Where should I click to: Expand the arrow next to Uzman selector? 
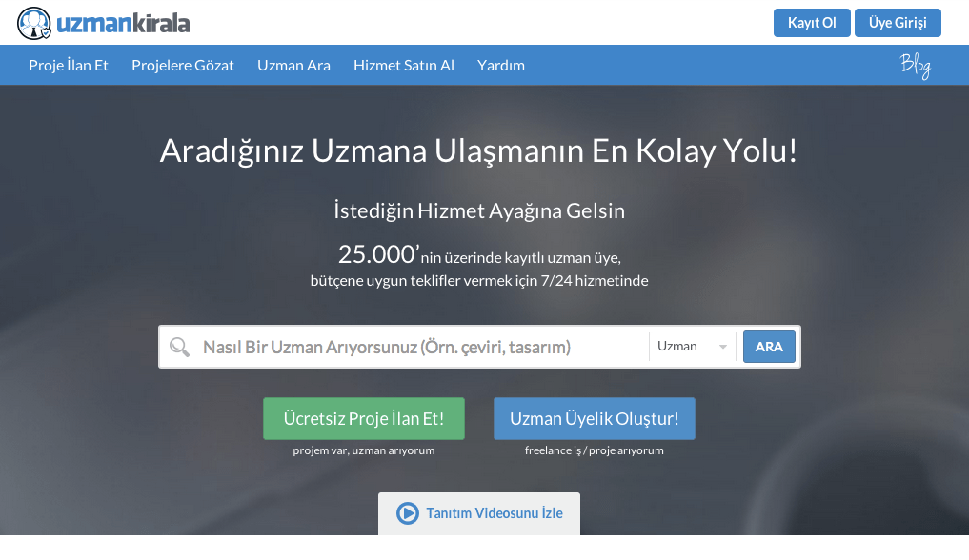click(x=722, y=347)
